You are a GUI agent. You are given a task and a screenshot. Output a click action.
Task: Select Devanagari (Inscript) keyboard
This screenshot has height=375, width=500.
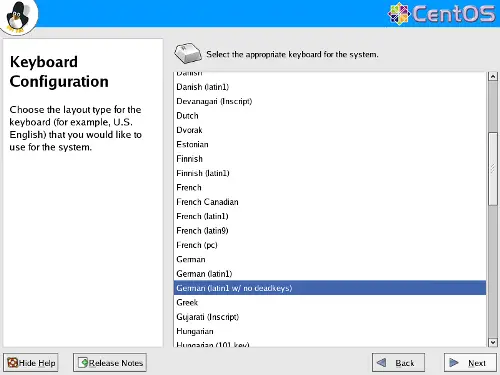pos(330,101)
